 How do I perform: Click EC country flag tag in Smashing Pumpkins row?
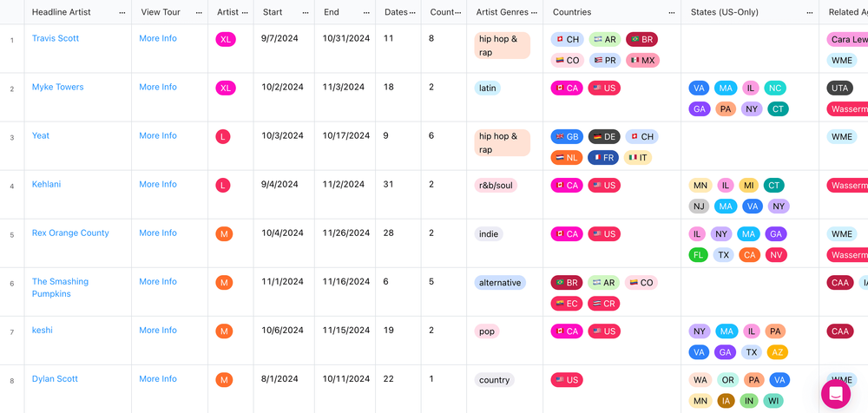click(x=567, y=304)
